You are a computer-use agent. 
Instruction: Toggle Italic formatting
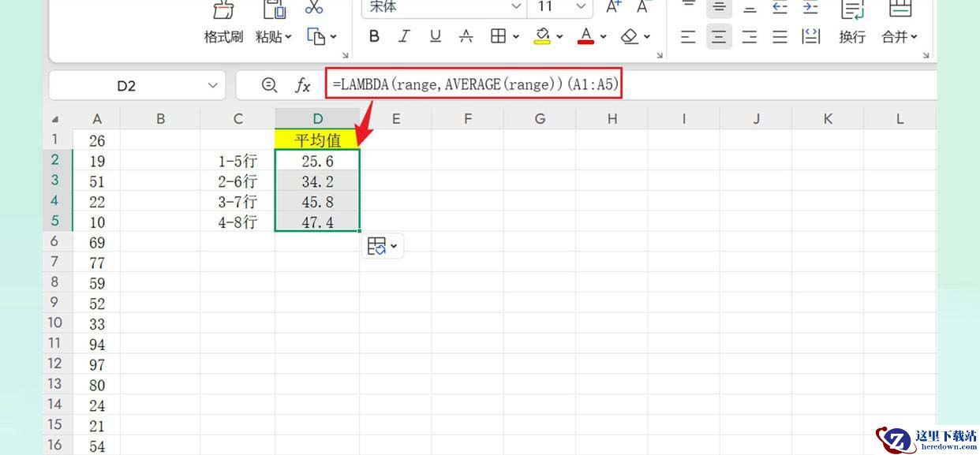404,36
